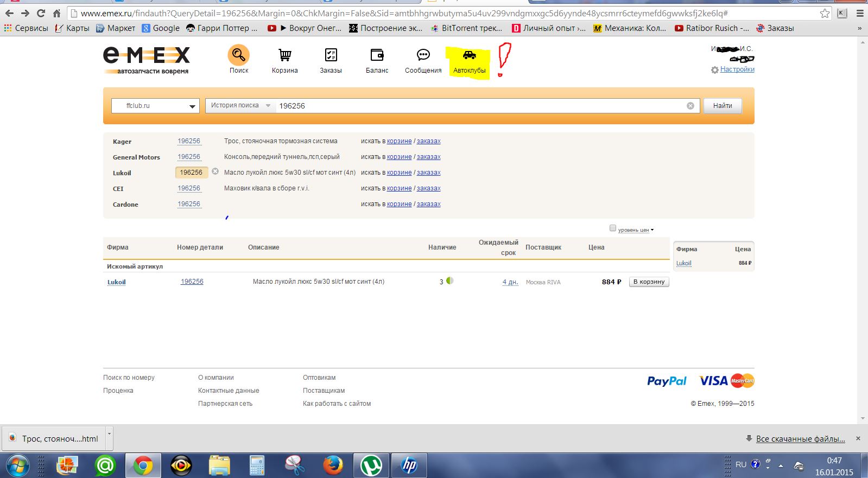Open the file explorer in taskbar
The image size is (868, 478).
(x=219, y=466)
